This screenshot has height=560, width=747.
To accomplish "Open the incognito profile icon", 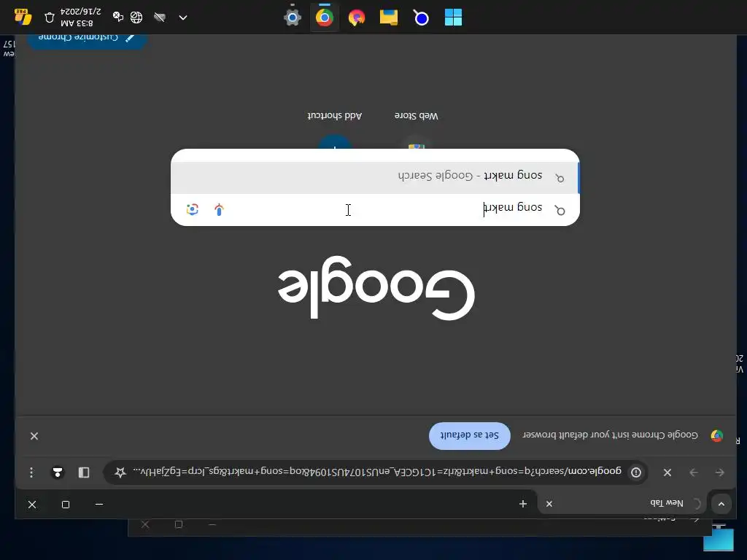I will click(58, 472).
